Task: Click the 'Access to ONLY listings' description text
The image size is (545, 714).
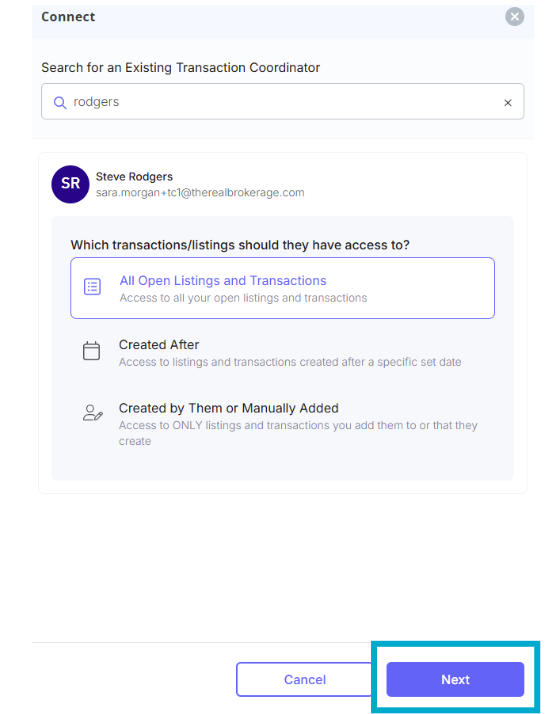Action: tap(298, 433)
